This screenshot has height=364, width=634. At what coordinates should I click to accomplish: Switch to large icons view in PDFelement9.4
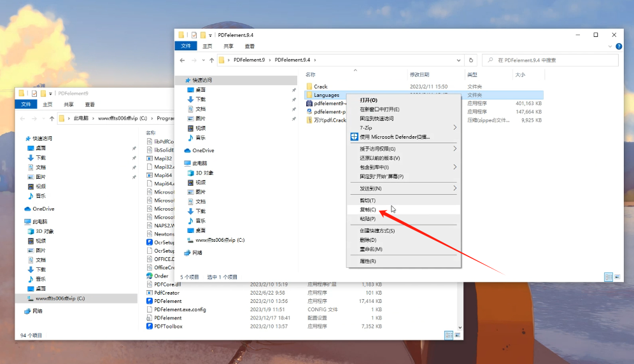pyautogui.click(x=617, y=277)
